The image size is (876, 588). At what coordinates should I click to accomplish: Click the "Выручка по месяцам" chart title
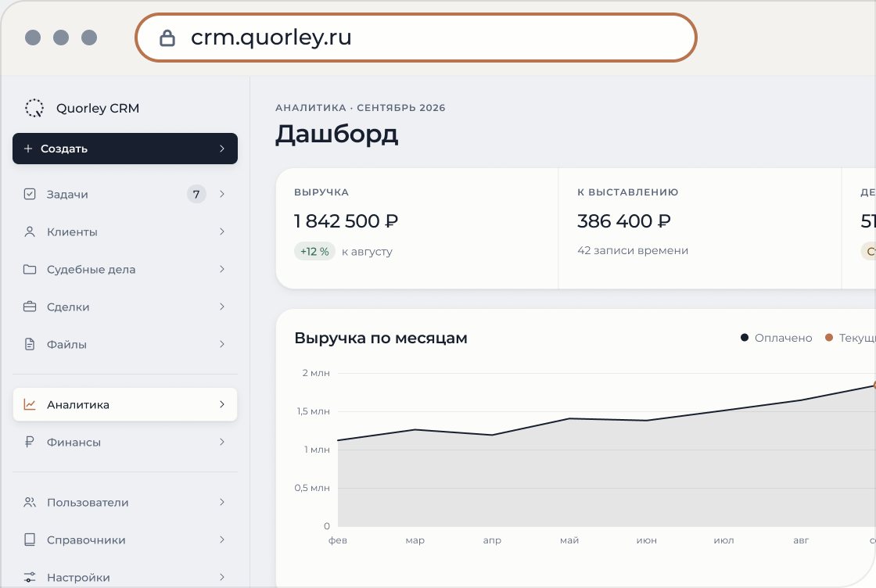click(381, 338)
